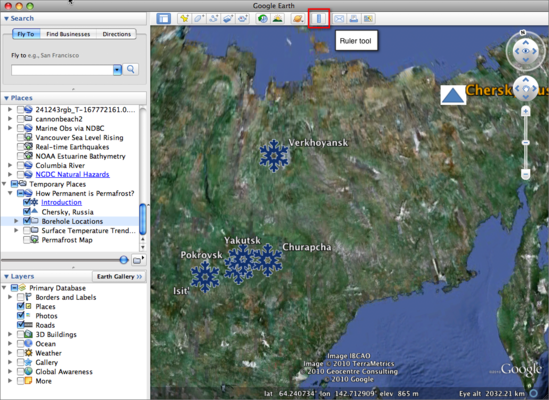Switch to the Find Businesses tab
549x400 pixels.
68,34
